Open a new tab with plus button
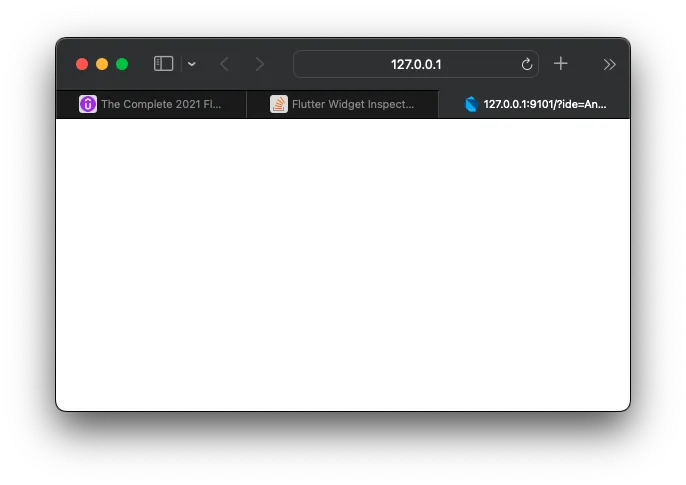686x485 pixels. pos(560,64)
